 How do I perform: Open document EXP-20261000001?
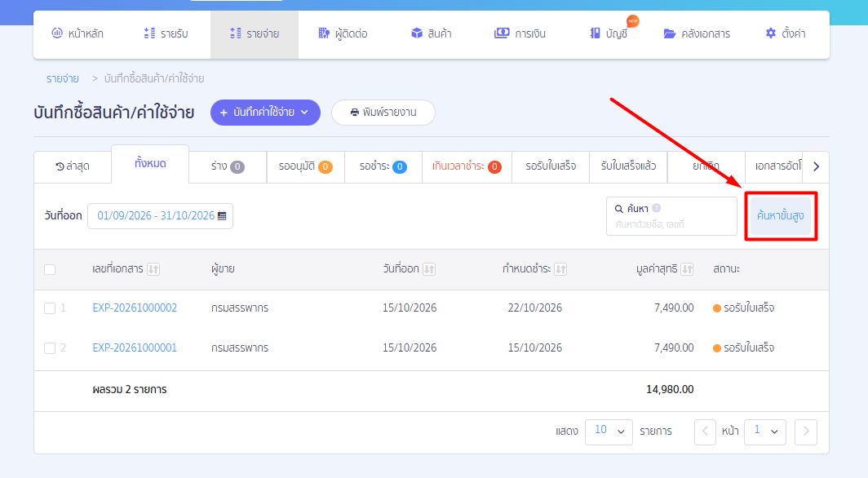coord(135,347)
